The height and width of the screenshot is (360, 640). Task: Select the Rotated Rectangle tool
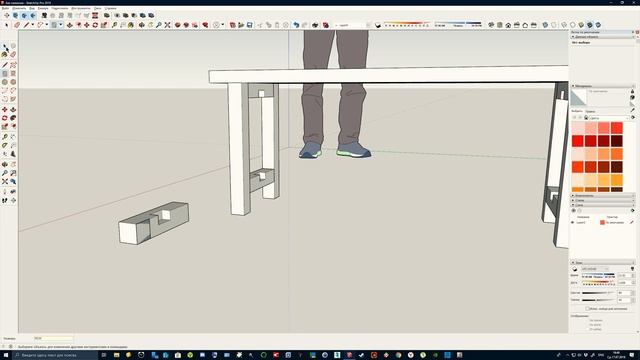(13, 73)
